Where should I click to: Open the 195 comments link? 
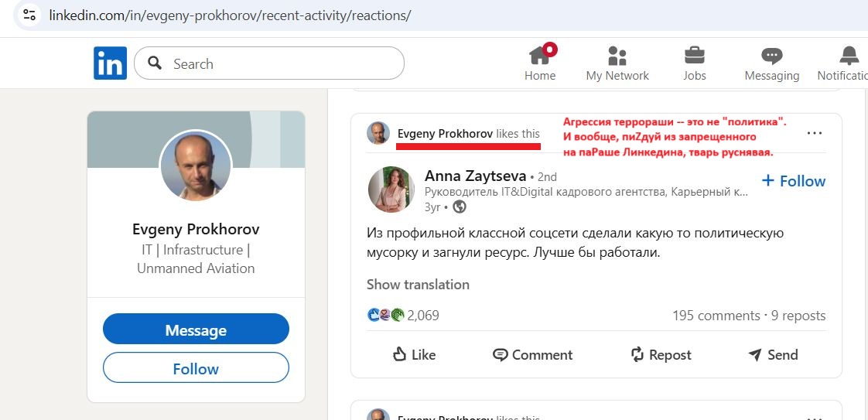[716, 316]
